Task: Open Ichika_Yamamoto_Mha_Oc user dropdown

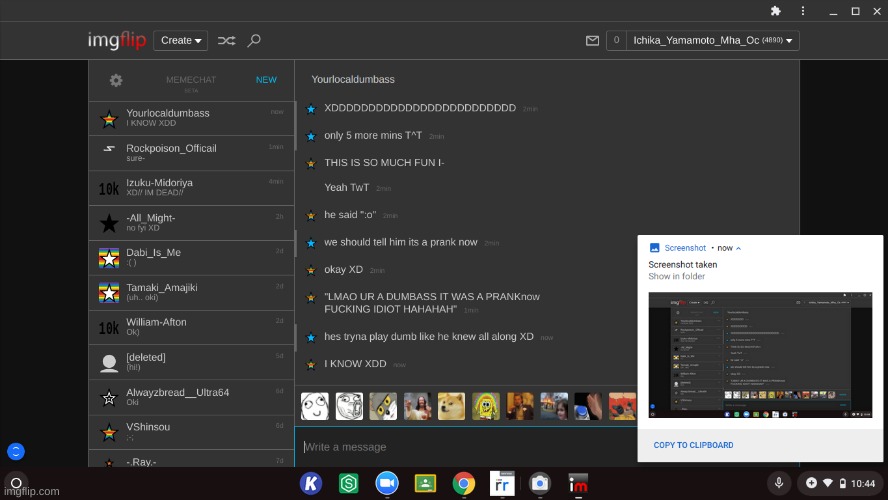Action: 714,41
